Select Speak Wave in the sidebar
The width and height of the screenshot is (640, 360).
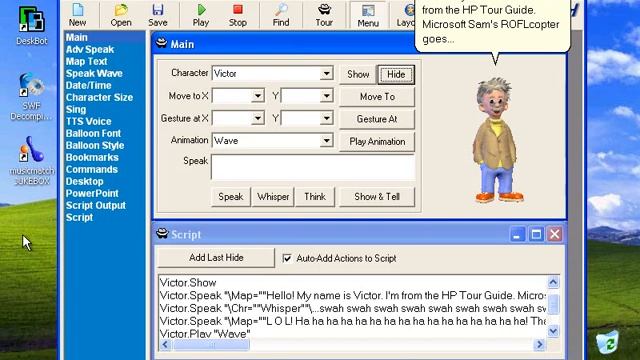(94, 73)
